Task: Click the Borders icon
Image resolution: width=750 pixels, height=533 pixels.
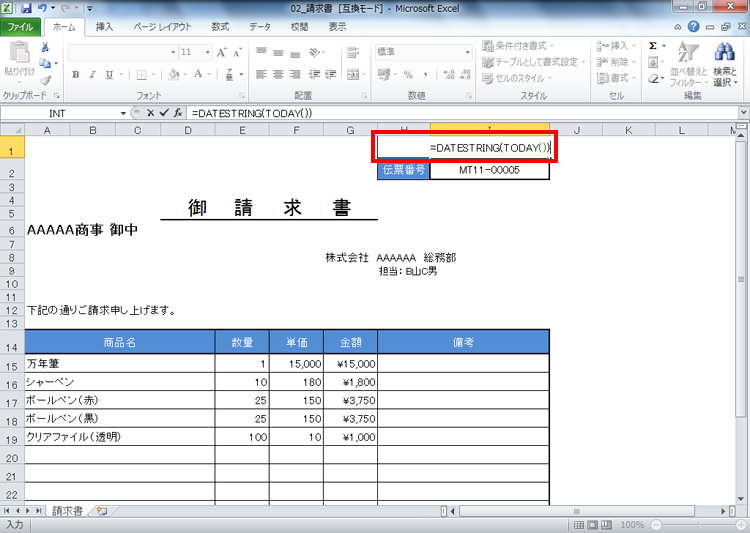Action: [142, 75]
